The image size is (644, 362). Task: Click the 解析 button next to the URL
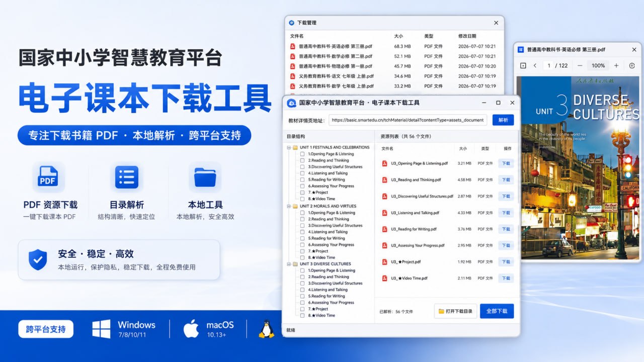click(x=503, y=120)
